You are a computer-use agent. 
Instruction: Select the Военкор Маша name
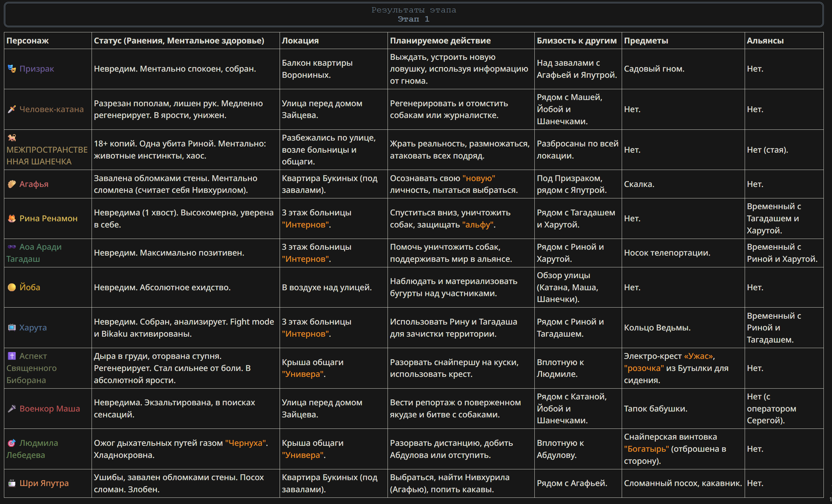50,409
